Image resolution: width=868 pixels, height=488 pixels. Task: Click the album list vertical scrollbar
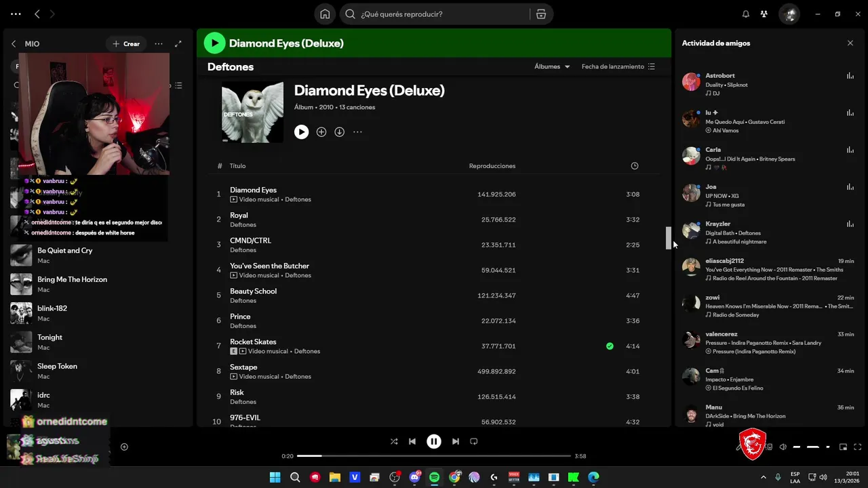[x=668, y=238]
